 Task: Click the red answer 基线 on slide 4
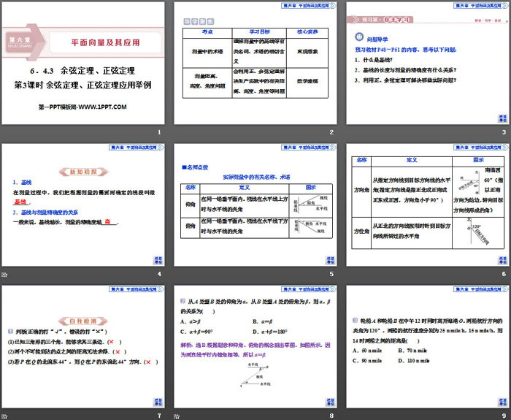coord(20,202)
